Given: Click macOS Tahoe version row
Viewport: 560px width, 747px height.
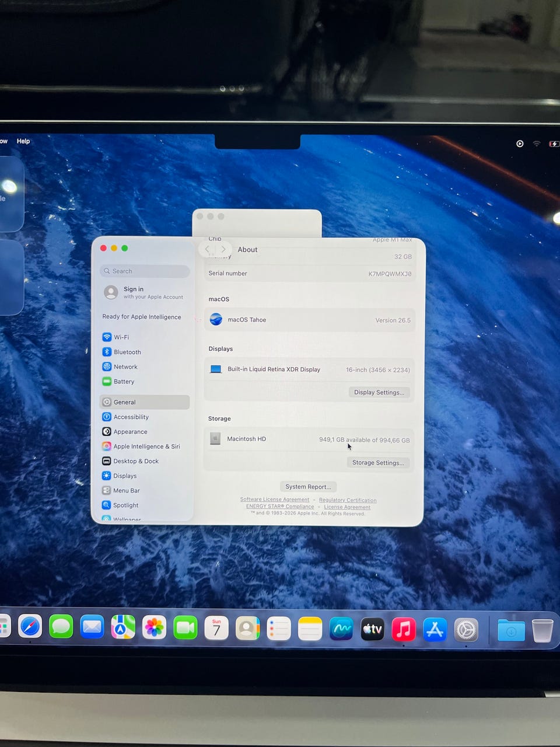Looking at the screenshot, I should [310, 320].
